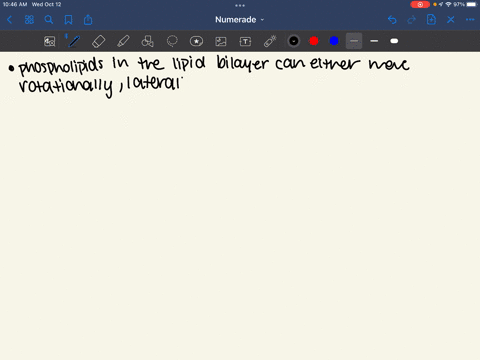This screenshot has height=360, width=480.
Task: Add a new page
Action: [x=431, y=20]
